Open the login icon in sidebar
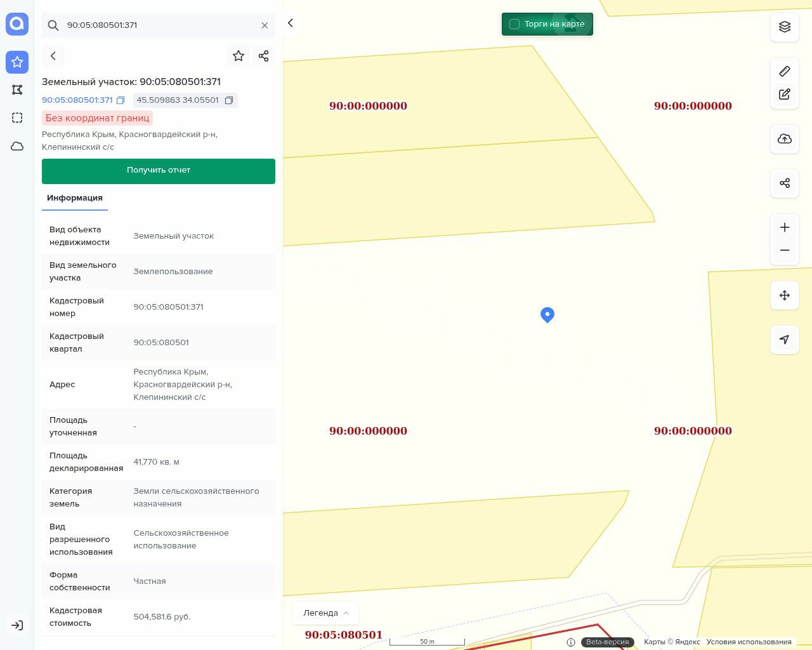Viewport: 812px width, 650px height. (x=17, y=625)
